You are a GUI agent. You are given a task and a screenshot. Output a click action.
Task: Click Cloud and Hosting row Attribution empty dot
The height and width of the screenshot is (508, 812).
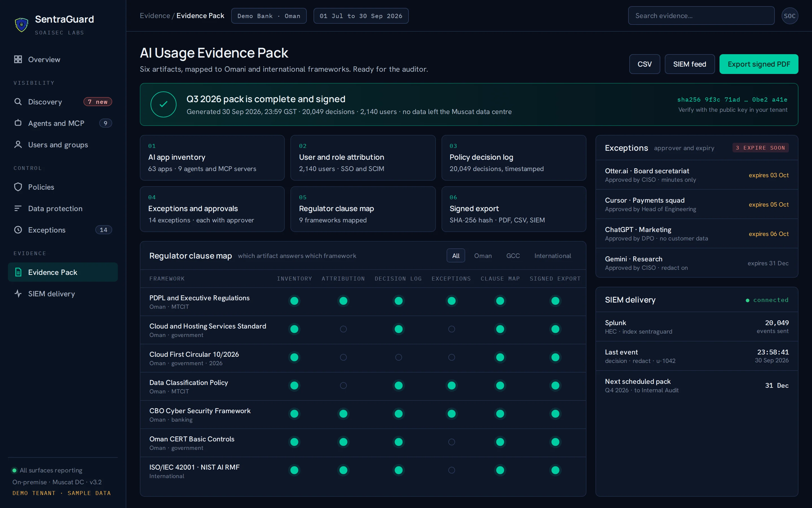point(343,329)
